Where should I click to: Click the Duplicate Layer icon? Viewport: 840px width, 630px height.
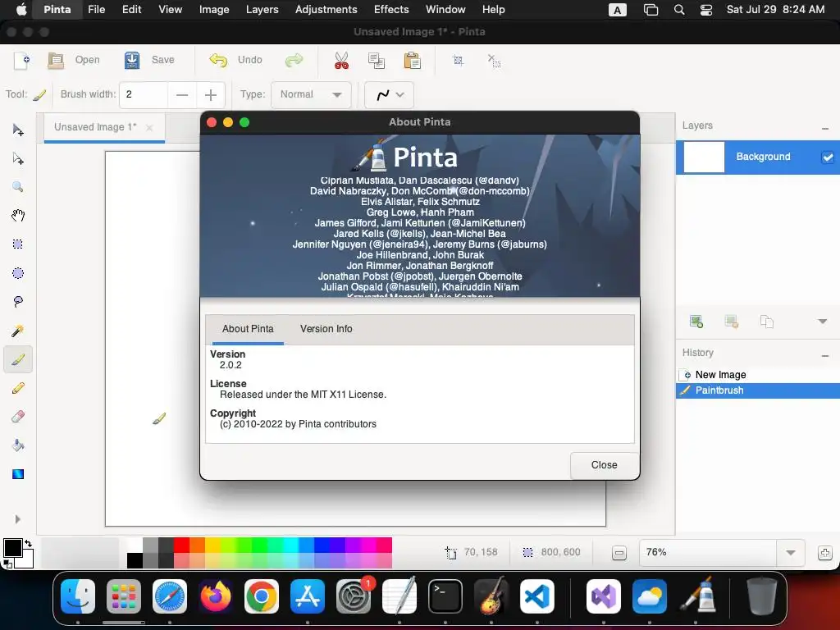click(x=767, y=322)
